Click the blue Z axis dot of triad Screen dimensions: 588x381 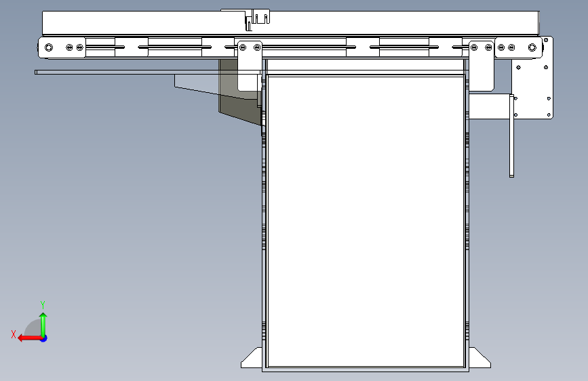[44, 338]
